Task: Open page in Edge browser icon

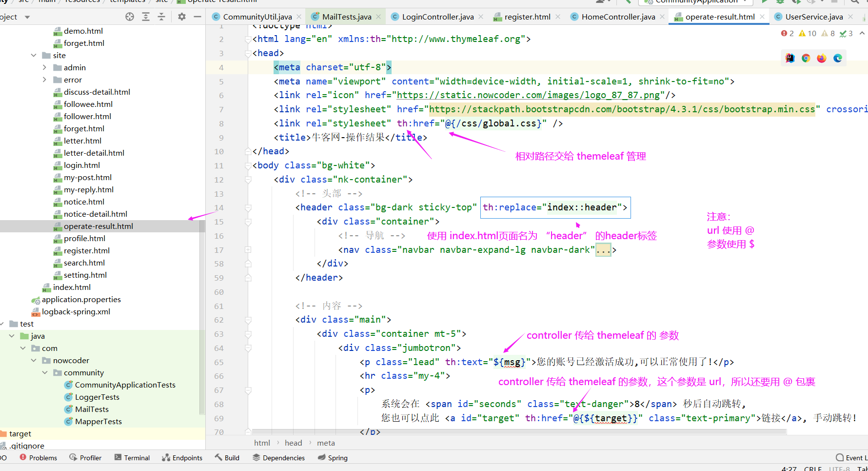Action: [x=838, y=58]
